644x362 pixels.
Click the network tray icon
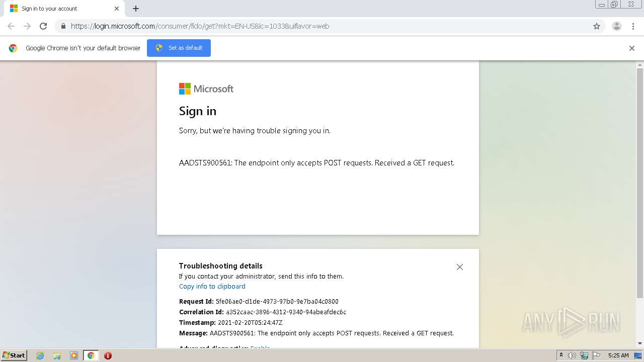[x=584, y=355]
